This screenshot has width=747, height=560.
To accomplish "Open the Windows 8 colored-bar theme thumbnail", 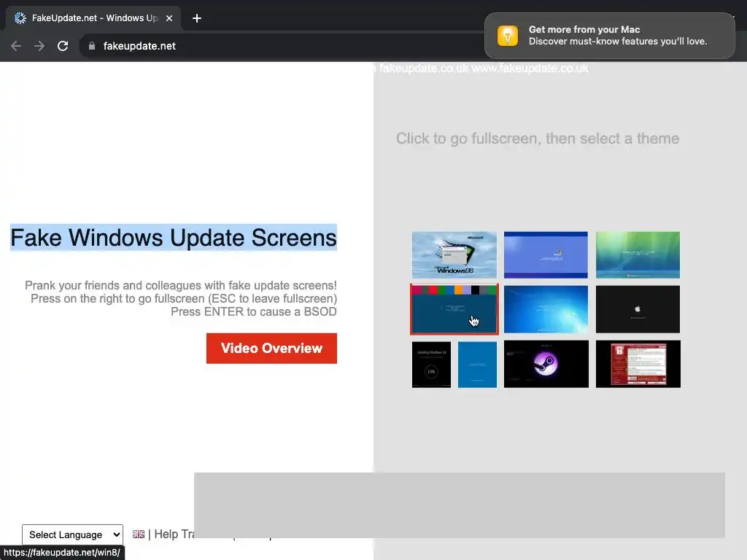I will (x=454, y=309).
